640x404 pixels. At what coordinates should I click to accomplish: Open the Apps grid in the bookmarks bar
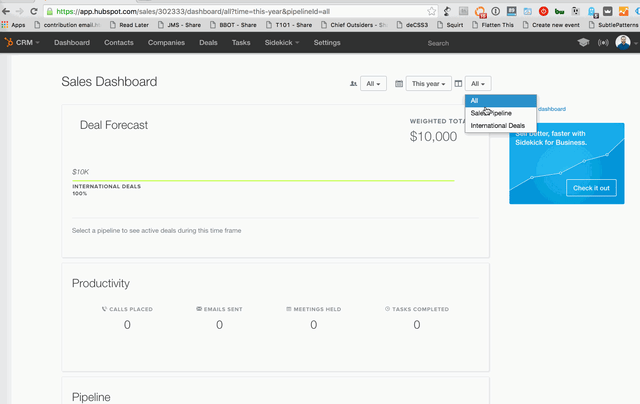click(13, 25)
